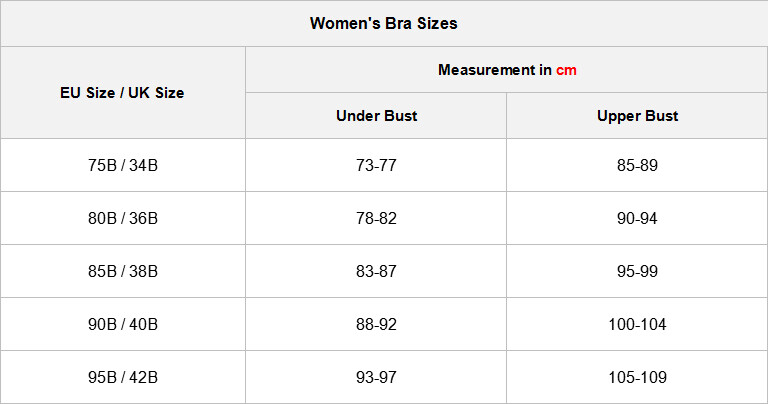Select the 93-97 under bust value
The width and height of the screenshot is (768, 404).
tap(376, 377)
